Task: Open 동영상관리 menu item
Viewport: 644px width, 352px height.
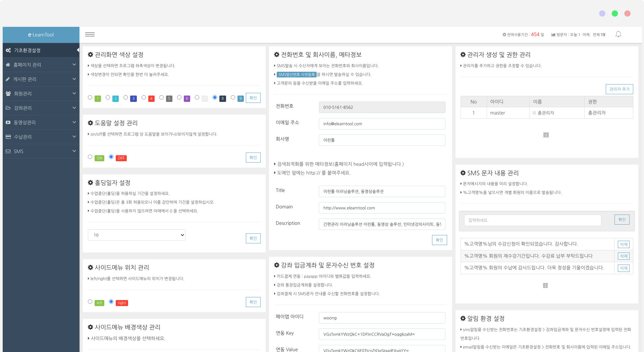Action: (x=41, y=122)
